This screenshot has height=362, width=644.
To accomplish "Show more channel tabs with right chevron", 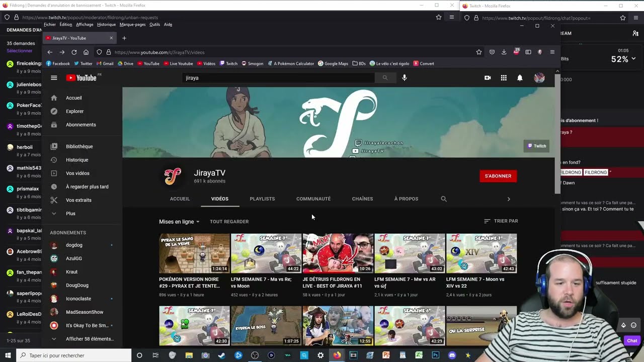I will click(509, 199).
